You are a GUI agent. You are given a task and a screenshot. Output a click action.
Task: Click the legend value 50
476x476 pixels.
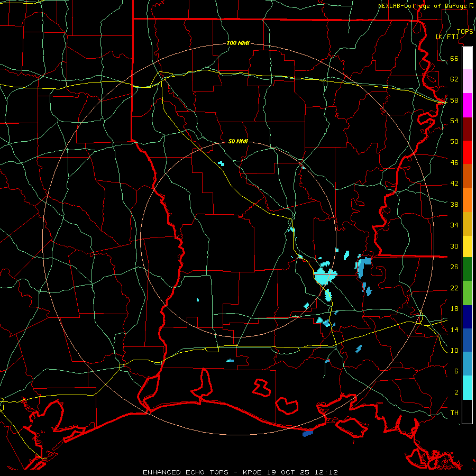tap(454, 141)
